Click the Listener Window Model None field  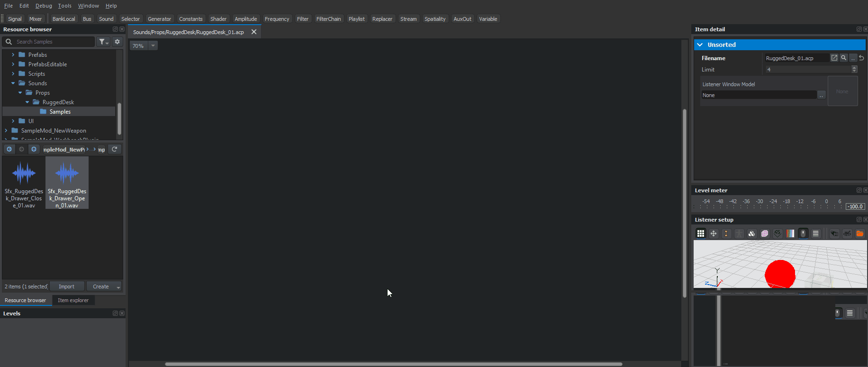[x=759, y=95]
